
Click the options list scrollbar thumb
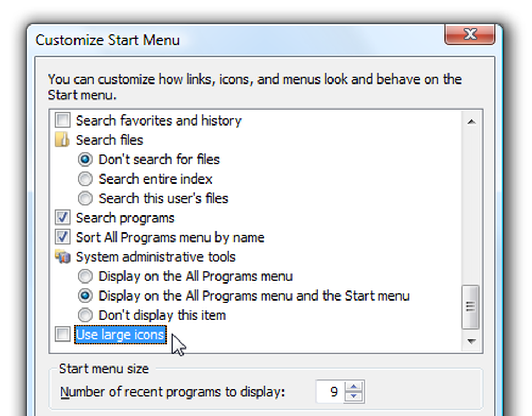[471, 307]
